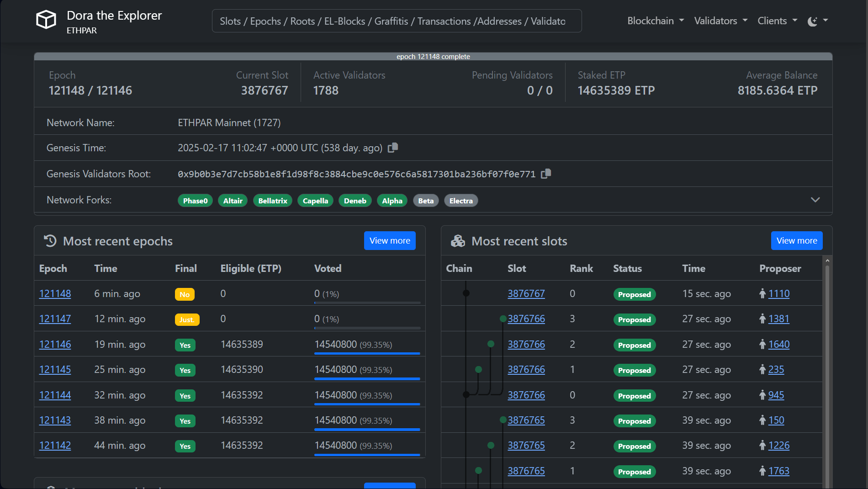The width and height of the screenshot is (868, 489).
Task: Click the Eligible value 14635390 for epoch 121145
Action: 242,369
